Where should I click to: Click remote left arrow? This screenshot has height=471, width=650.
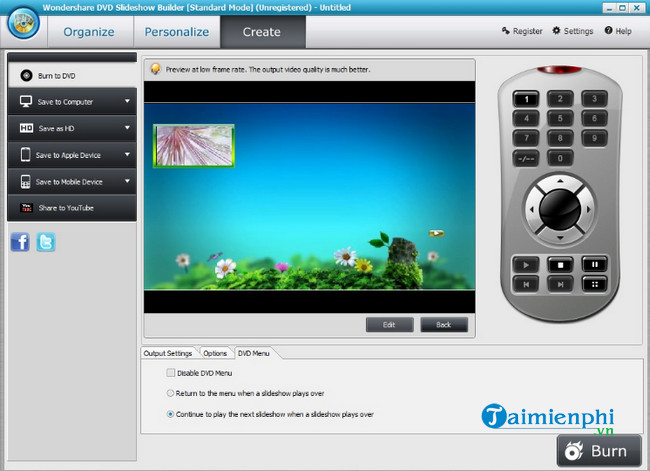pos(532,209)
